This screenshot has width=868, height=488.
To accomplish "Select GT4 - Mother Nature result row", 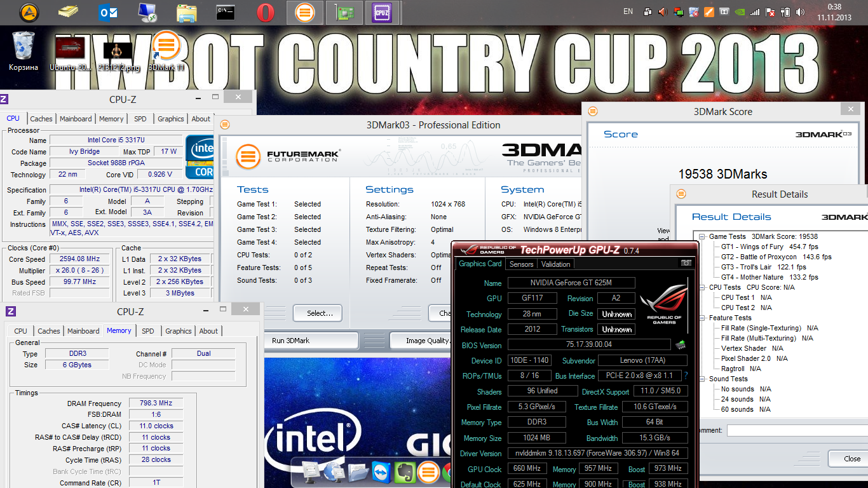I will coord(770,277).
